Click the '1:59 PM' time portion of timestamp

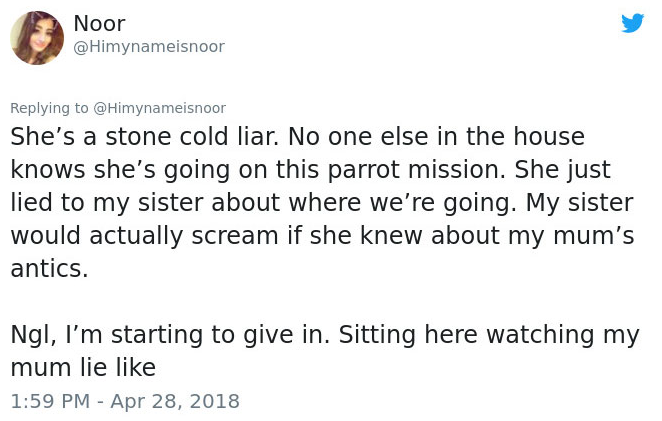click(50, 401)
